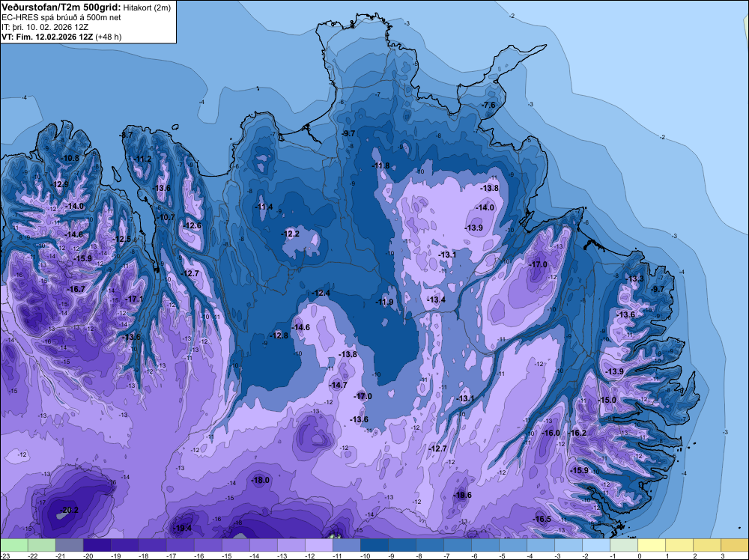Viewport: 749px width, 560px height.
Task: Click the '(+48 h)' forecast offset text
Action: 109,37
